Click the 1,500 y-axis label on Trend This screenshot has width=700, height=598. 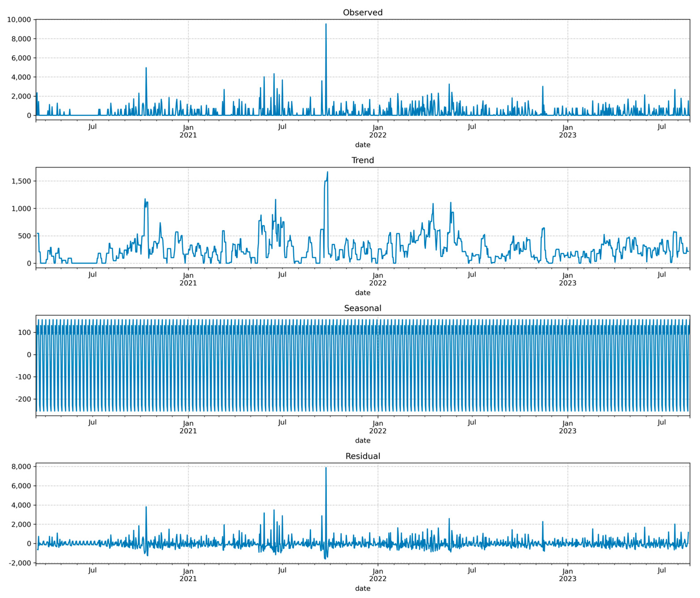click(21, 181)
